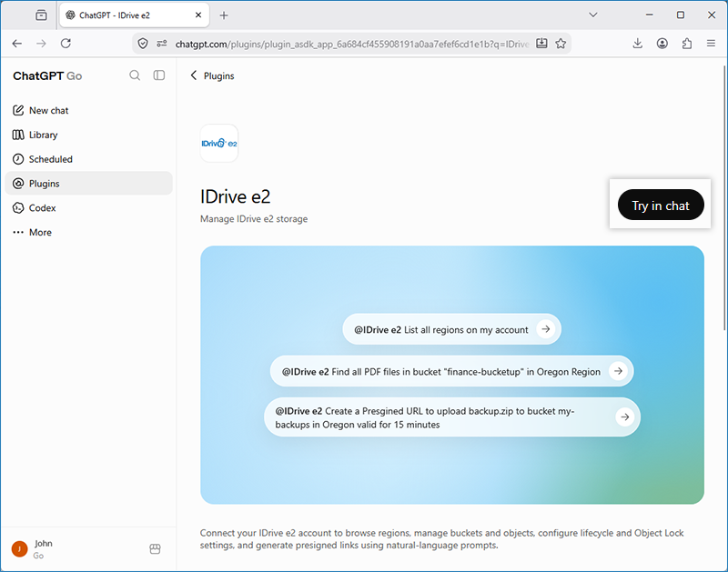Open the Scheduled section
The image size is (728, 572).
point(88,159)
